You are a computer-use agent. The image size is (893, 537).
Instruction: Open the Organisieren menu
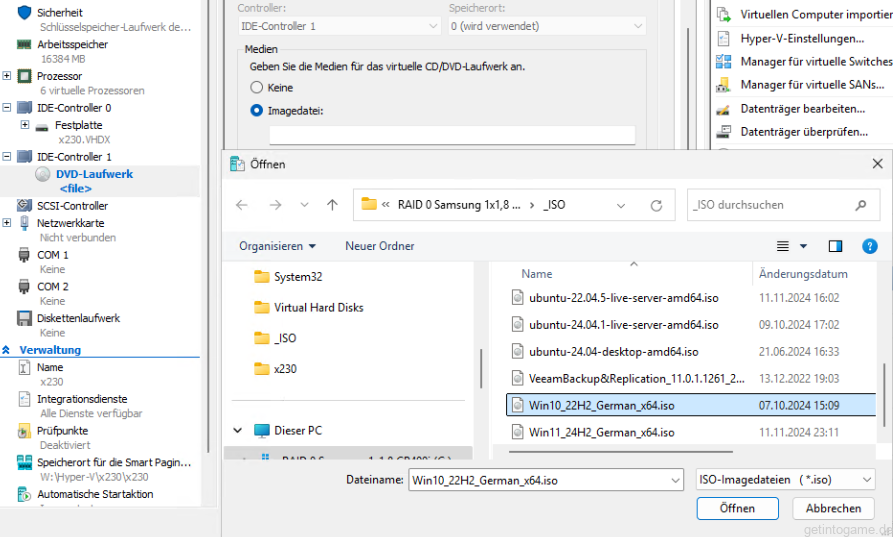point(277,246)
